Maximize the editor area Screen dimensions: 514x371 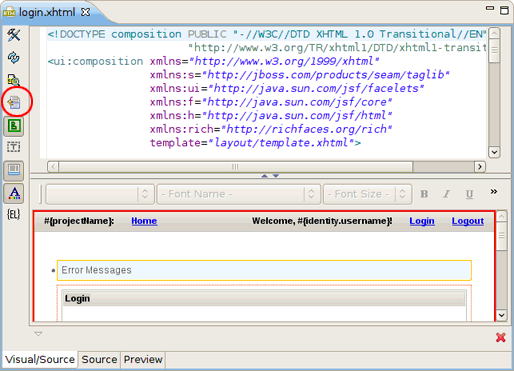[504, 10]
